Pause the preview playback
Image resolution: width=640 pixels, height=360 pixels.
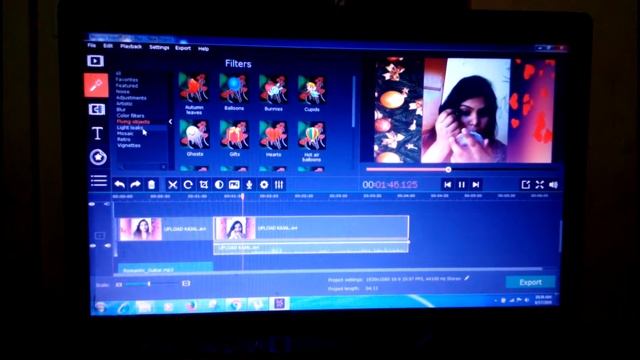pos(462,185)
